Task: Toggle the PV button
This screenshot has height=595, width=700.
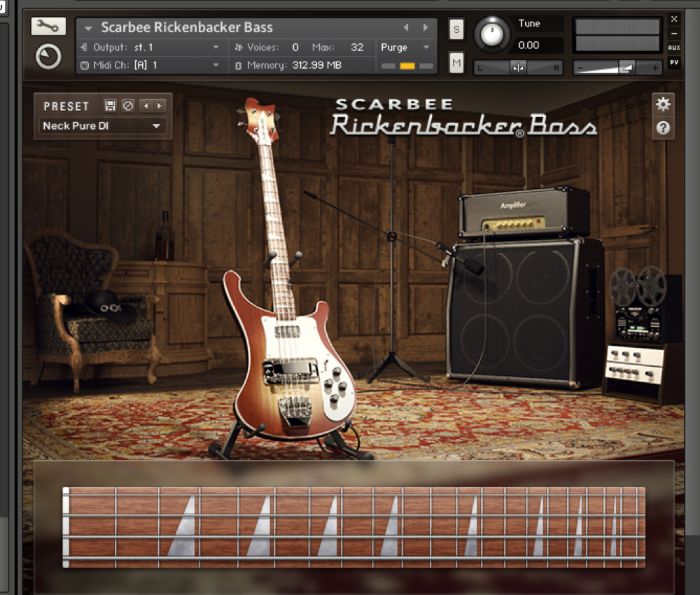Action: point(674,62)
